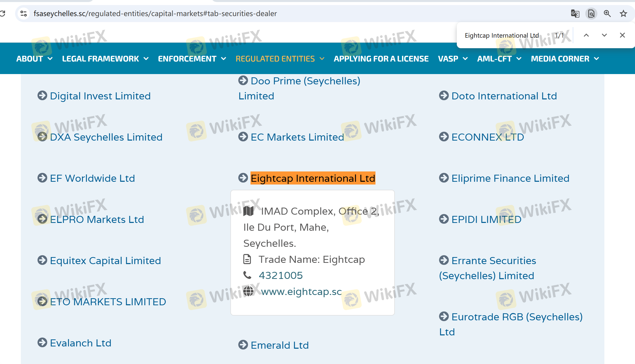Click arrow icon beside EF Worldwide Ltd
Image resolution: width=635 pixels, height=364 pixels.
pos(42,178)
